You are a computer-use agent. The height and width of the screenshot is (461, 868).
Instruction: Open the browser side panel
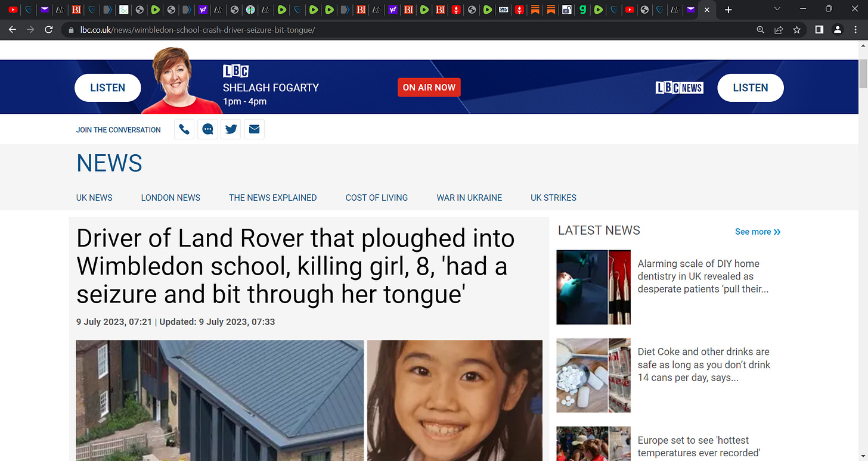pos(819,30)
